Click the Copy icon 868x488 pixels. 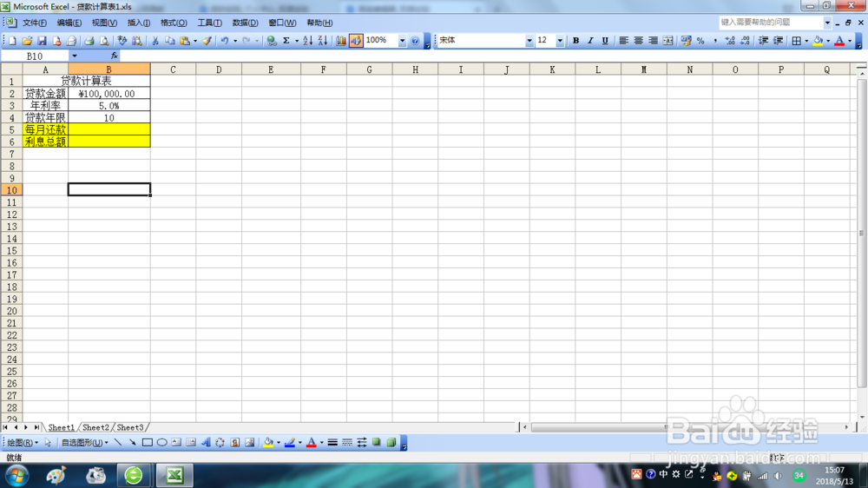[x=170, y=41]
